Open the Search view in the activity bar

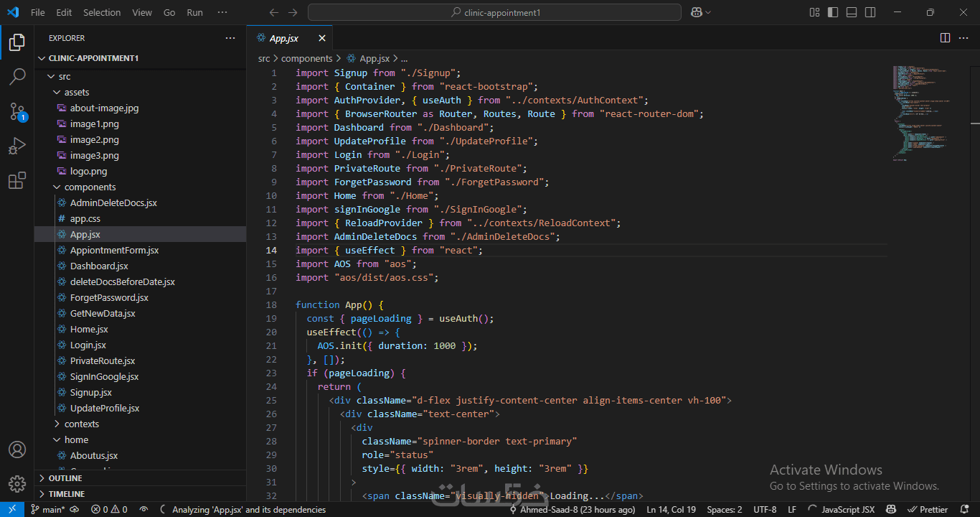[x=17, y=77]
